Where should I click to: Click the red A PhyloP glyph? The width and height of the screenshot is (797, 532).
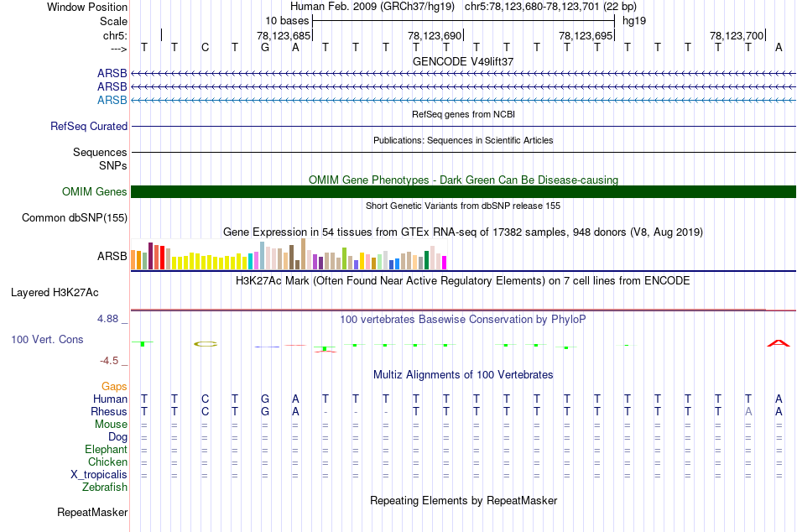(779, 343)
